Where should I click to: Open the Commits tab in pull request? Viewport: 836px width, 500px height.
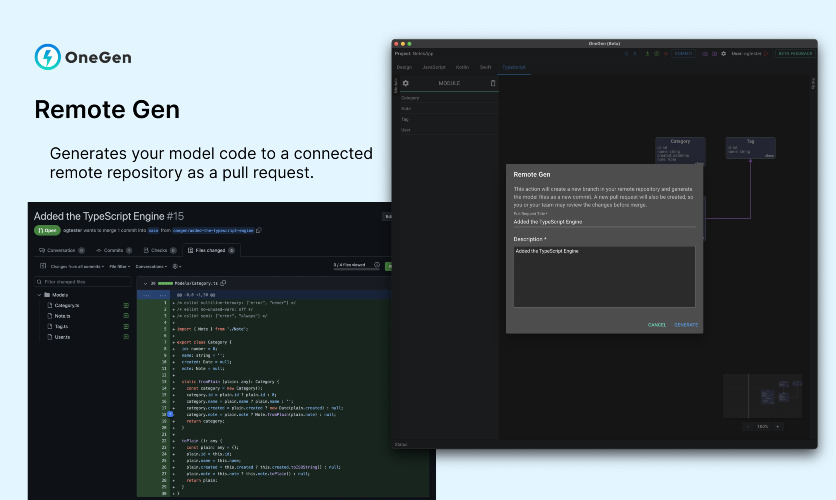click(111, 250)
